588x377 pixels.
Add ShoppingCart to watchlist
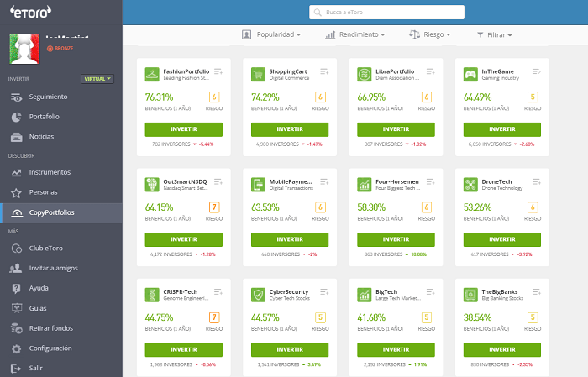324,71
